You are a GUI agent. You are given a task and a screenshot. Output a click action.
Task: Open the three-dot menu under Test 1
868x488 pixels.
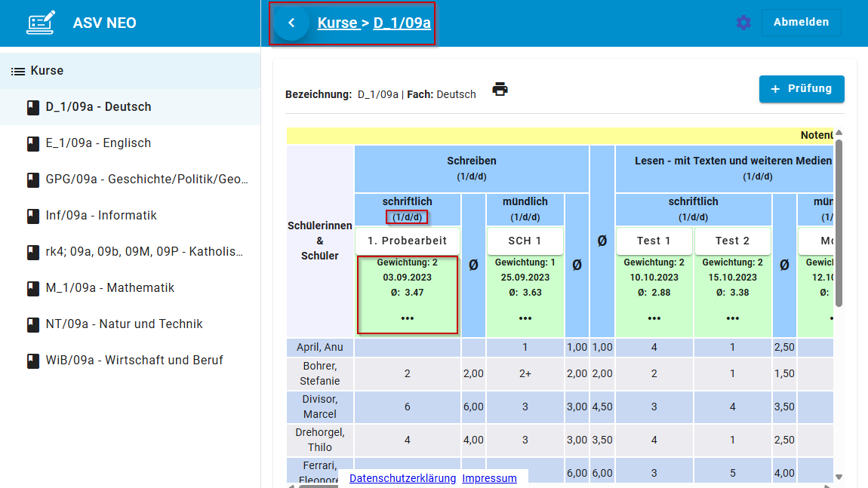654,318
